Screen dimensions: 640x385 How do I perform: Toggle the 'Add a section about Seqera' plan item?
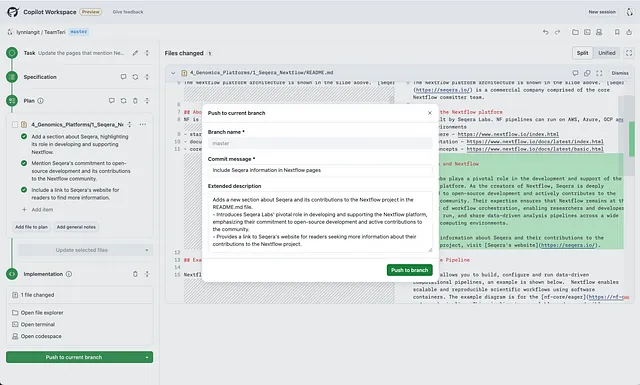(x=24, y=136)
